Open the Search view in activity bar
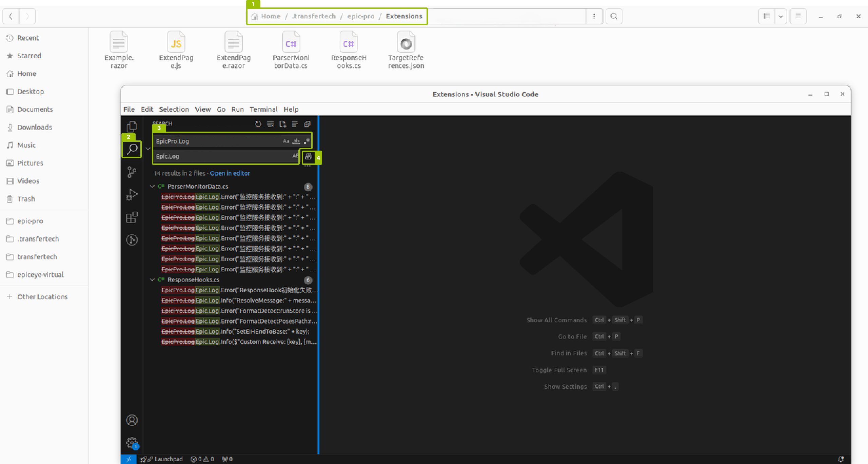Viewport: 868px width, 464px height. click(132, 149)
